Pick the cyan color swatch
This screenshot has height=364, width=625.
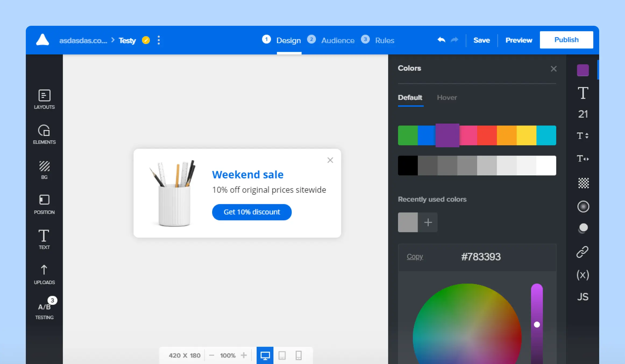(x=546, y=135)
